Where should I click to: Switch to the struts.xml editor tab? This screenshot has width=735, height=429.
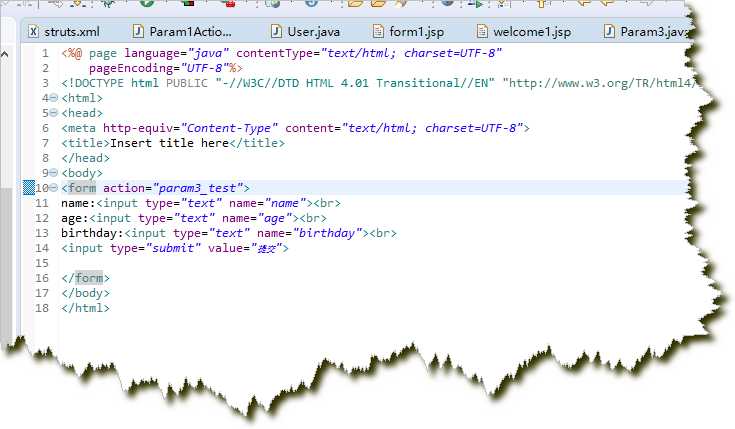(x=65, y=32)
